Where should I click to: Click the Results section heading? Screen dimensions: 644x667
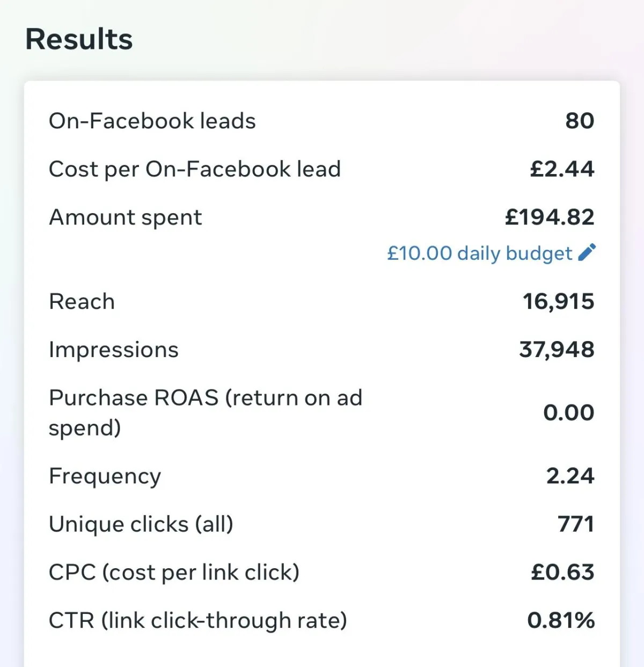tap(79, 39)
